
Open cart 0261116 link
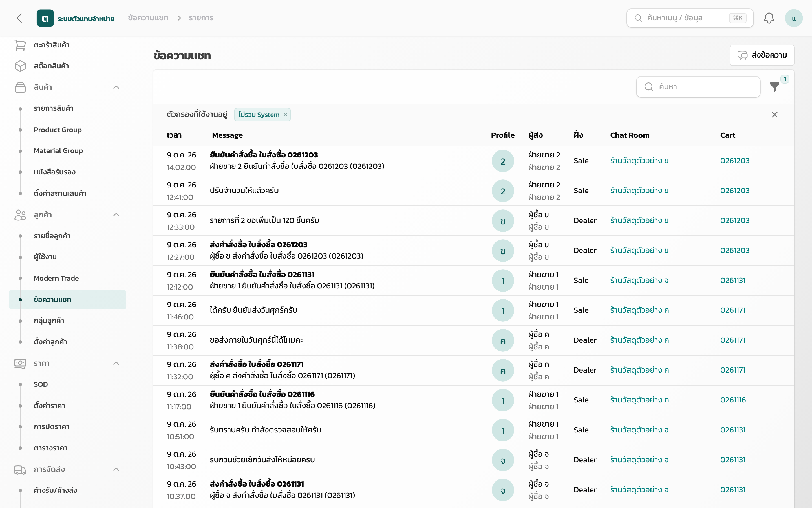(733, 400)
